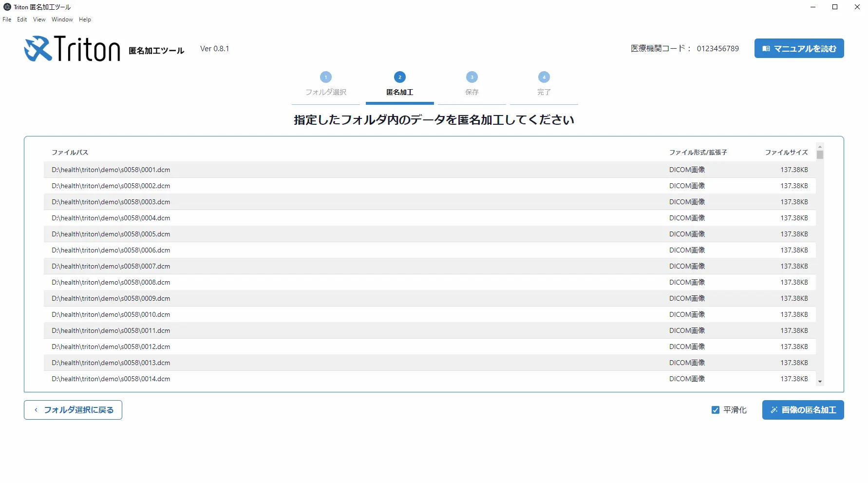Viewport: 868px width, 483px height.
Task: Click step 3 circle for saving
Action: (472, 77)
